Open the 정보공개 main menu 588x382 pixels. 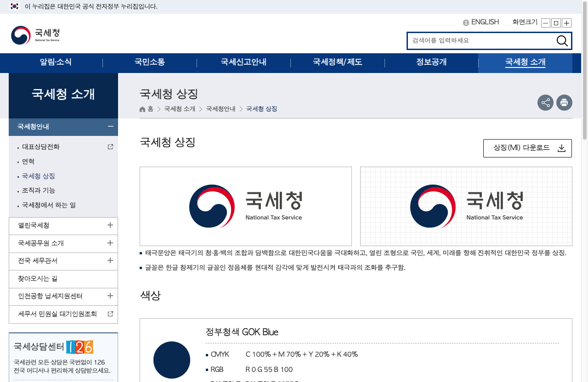(431, 62)
